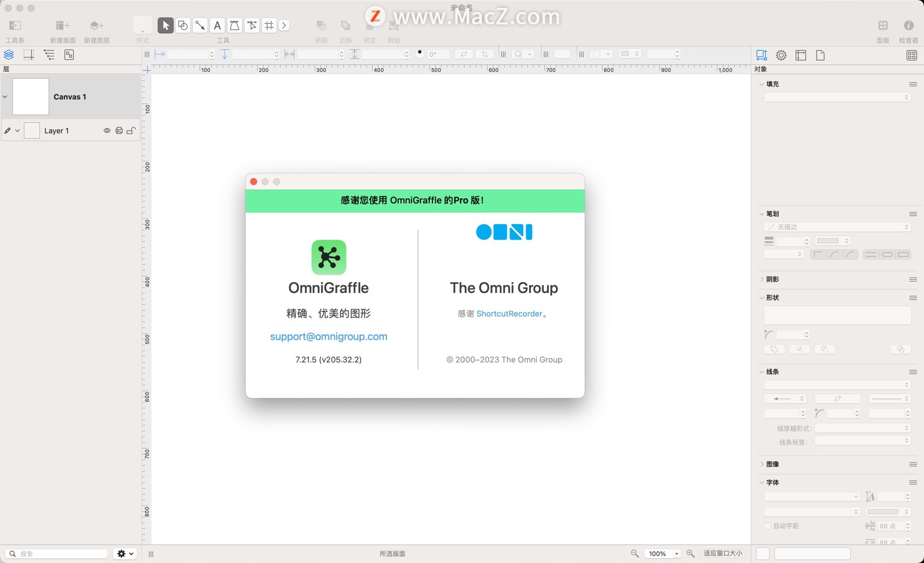This screenshot has width=924, height=563.
Task: Open the font color swatch
Action: 889,511
